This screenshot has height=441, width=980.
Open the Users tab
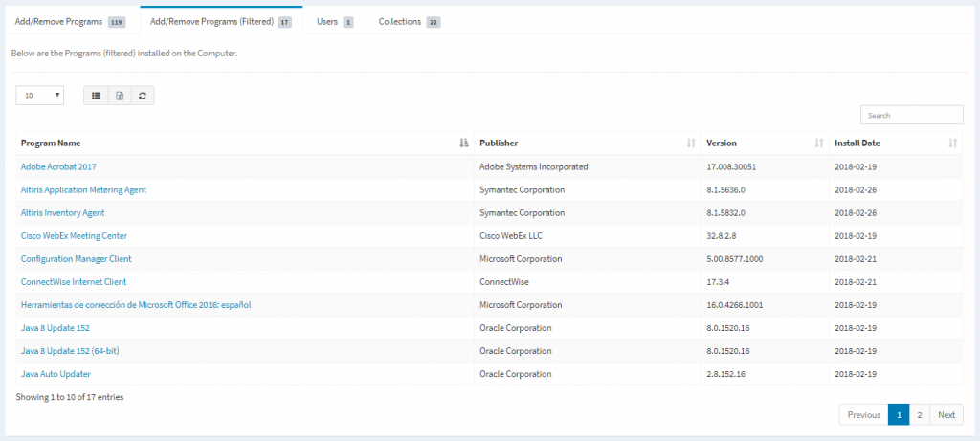tap(334, 21)
